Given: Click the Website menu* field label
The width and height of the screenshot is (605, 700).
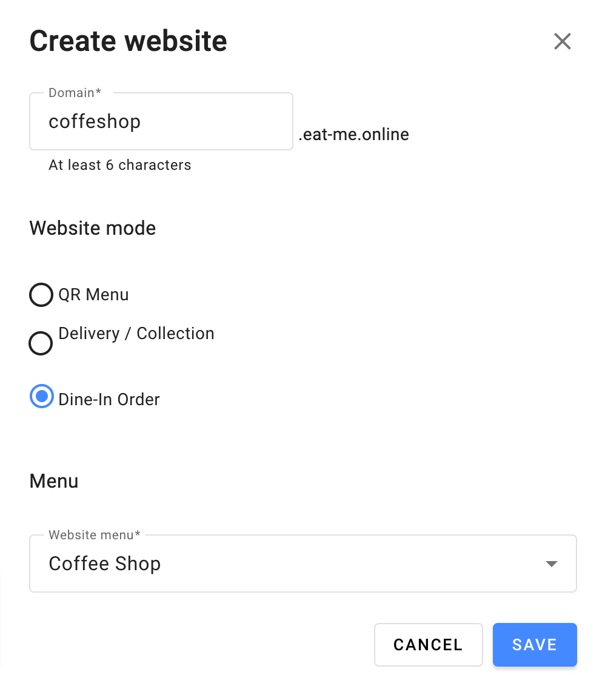Looking at the screenshot, I should 94,535.
